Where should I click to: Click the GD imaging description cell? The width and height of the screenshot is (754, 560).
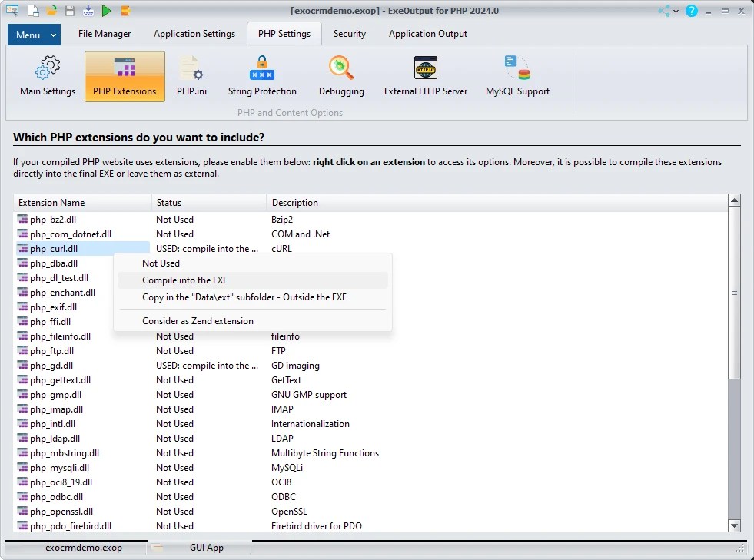(x=295, y=366)
